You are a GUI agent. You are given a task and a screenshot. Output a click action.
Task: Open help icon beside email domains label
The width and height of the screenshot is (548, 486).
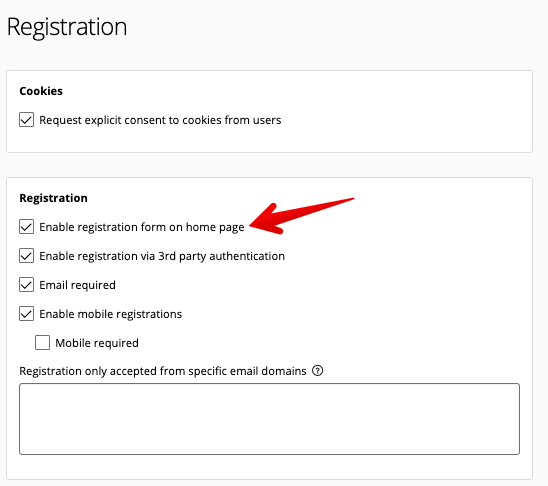click(317, 370)
